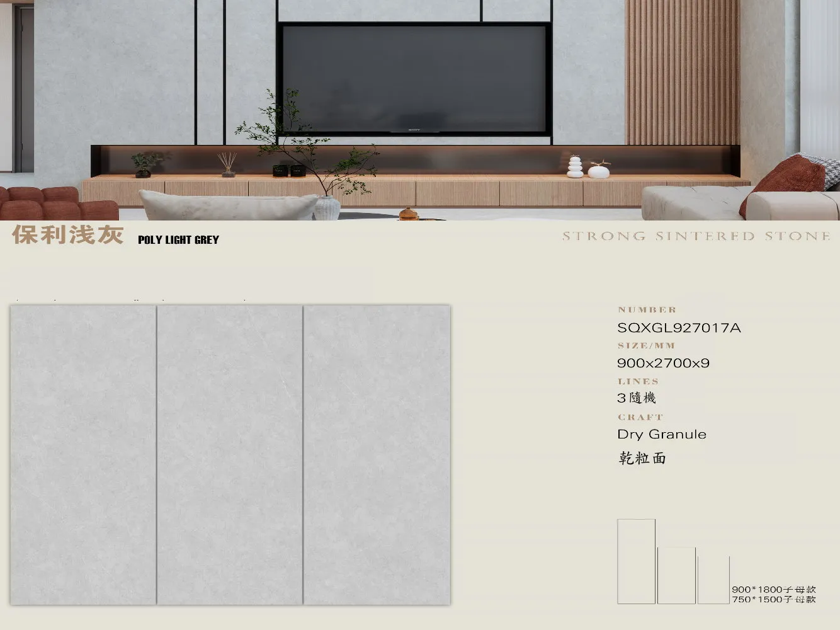Click the Dry Granule craft text
Viewport: 840px width, 630px height.
pos(661,434)
